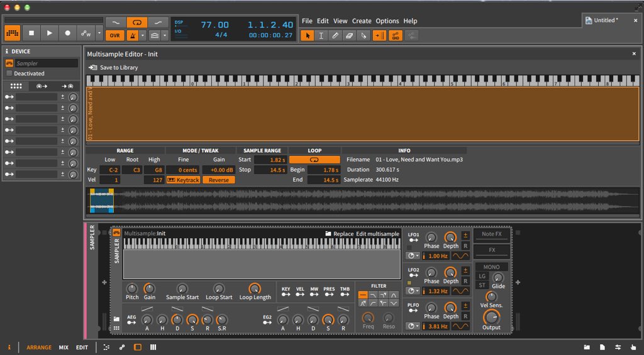The height and width of the screenshot is (355, 644).
Task: Select the time selection I-beam tool
Action: pos(321,36)
